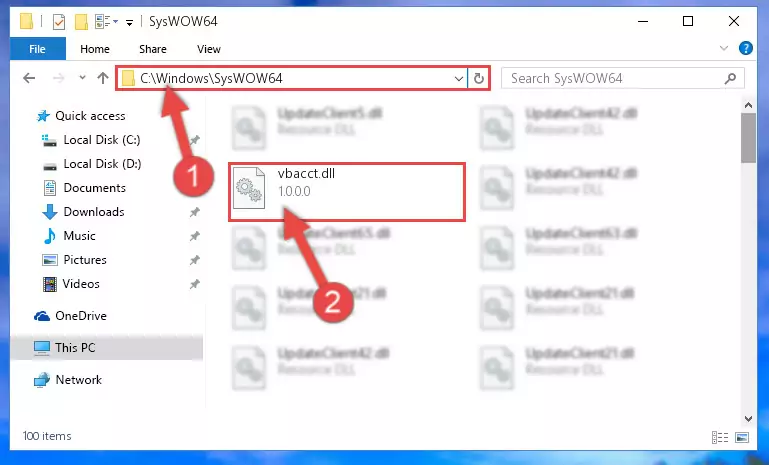Click the Music note icon
The height and width of the screenshot is (465, 769).
point(50,236)
